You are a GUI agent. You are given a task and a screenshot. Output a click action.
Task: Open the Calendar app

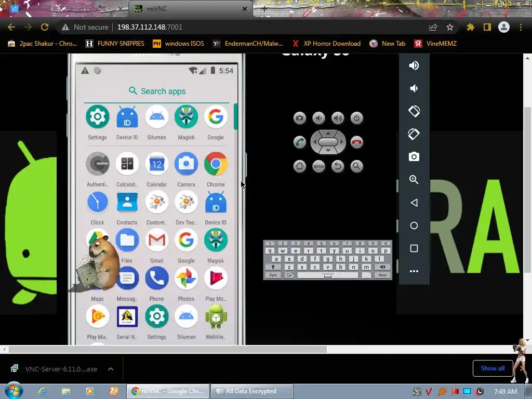coord(157,164)
